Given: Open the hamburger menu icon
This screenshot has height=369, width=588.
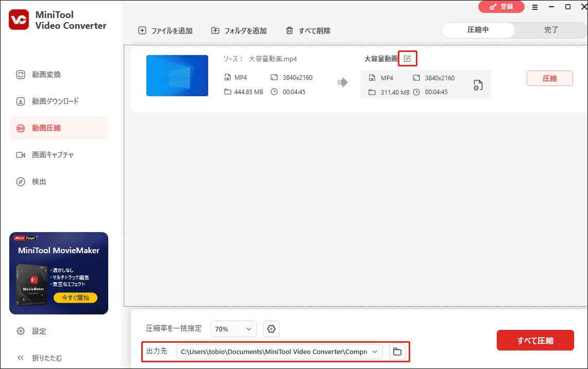Looking at the screenshot, I should pos(535,7).
